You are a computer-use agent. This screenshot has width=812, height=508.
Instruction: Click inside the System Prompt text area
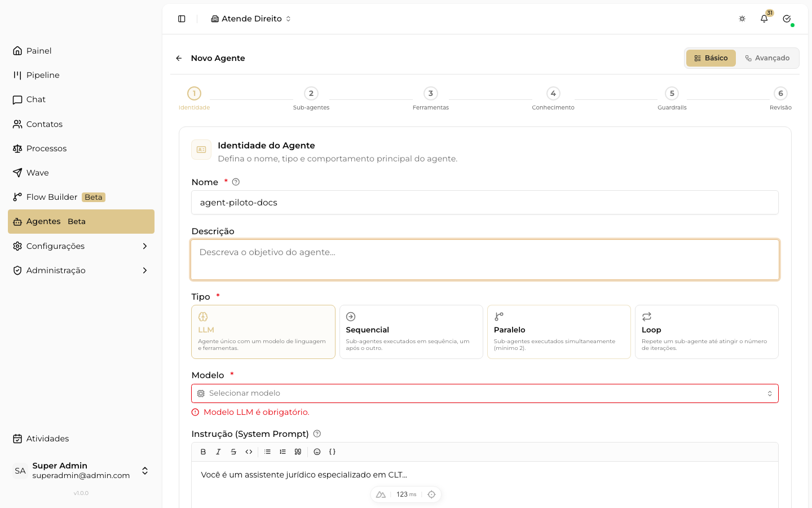click(x=485, y=484)
